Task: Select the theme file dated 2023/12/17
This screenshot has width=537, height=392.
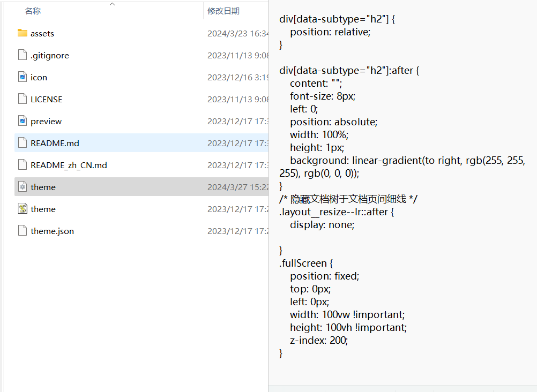Action: tap(43, 209)
